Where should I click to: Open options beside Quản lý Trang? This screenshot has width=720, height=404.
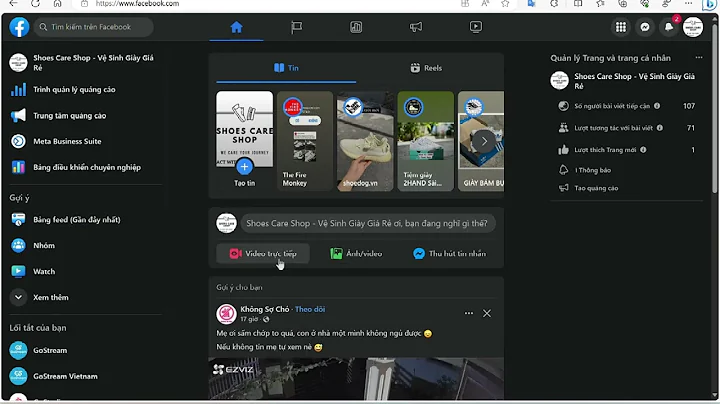point(699,58)
